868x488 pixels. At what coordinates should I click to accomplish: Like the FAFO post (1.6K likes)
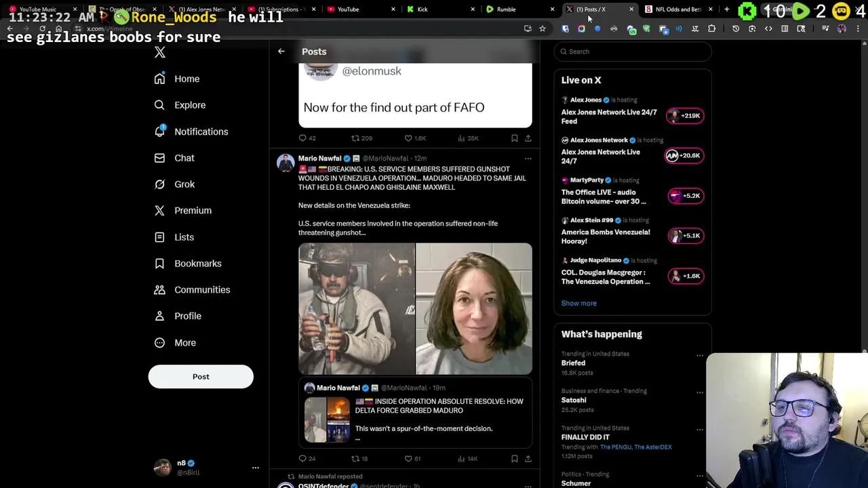415,138
